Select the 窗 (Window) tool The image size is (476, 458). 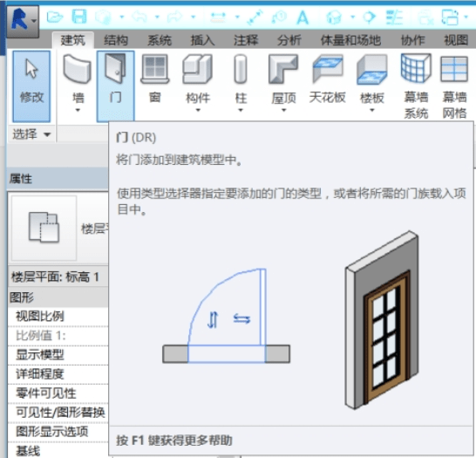point(155,80)
